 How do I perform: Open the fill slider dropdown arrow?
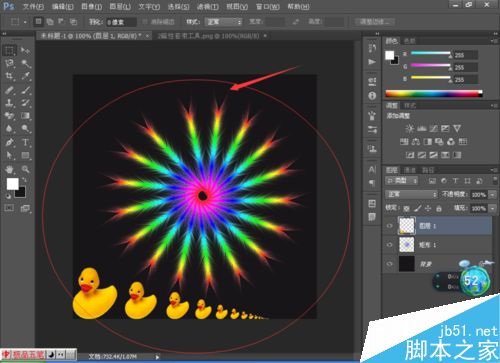point(493,209)
